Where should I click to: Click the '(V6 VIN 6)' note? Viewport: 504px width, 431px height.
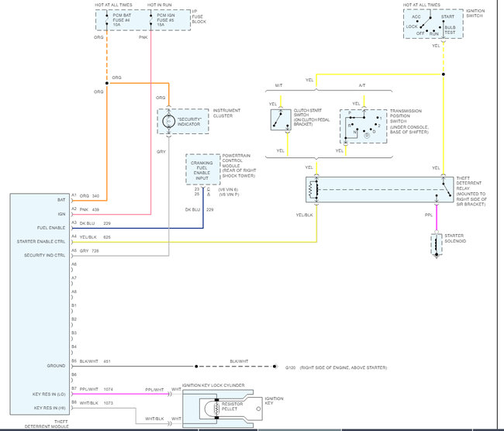(228, 190)
